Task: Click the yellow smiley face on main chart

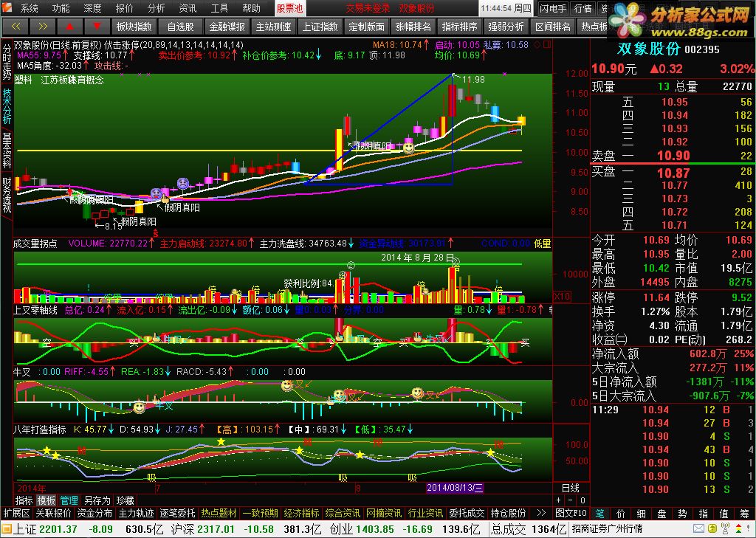Action: [x=408, y=148]
